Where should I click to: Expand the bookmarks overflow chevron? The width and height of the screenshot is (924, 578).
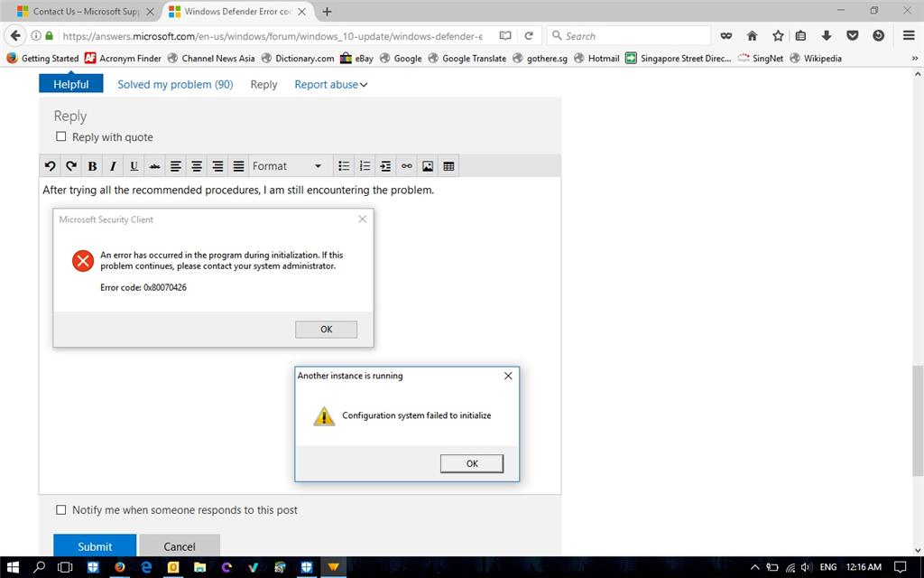(x=914, y=58)
